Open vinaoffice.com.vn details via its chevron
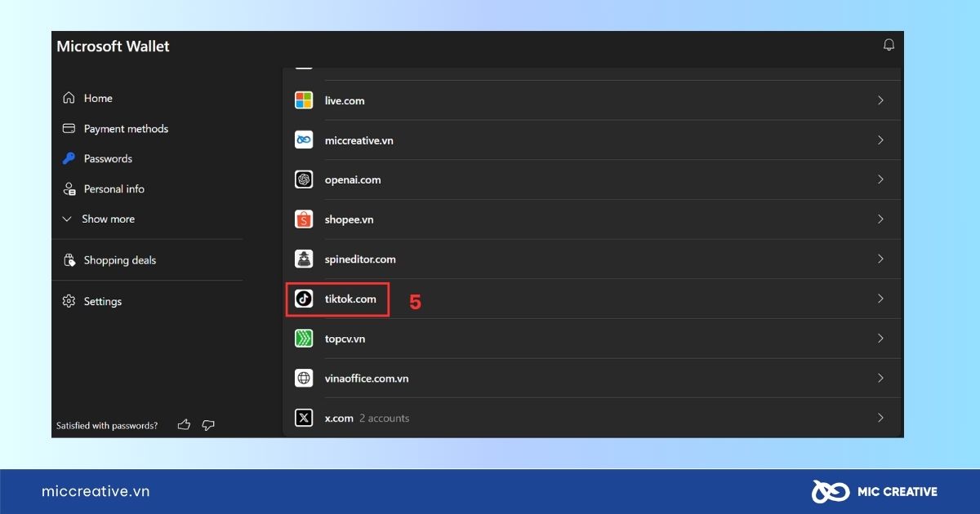Screen dimensions: 980x514 [880, 378]
